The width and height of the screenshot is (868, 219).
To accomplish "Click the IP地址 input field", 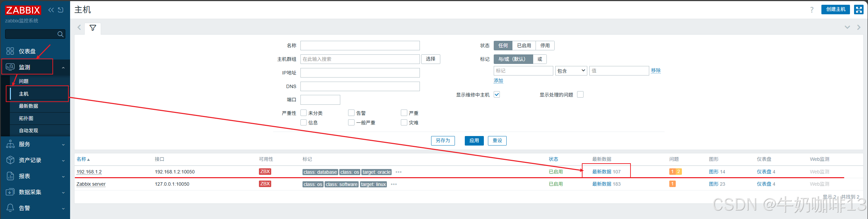I will pos(360,73).
